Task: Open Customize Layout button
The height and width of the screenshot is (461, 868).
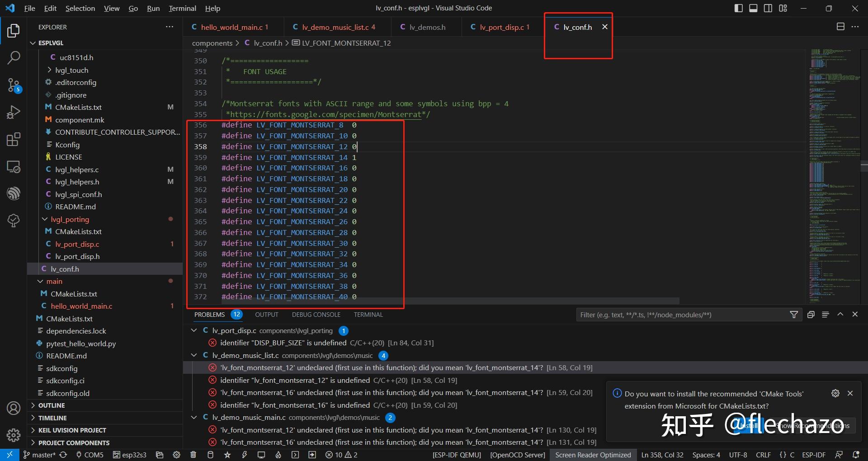Action: 783,8
